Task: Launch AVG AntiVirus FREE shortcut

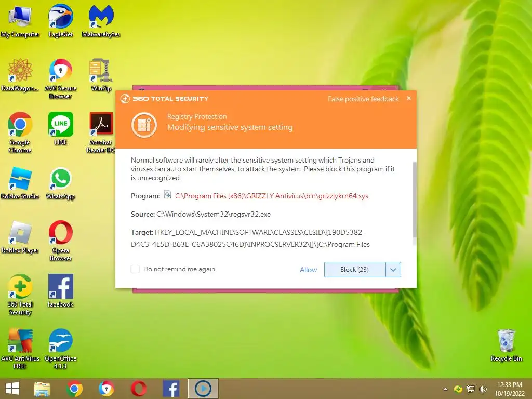Action: (20, 349)
